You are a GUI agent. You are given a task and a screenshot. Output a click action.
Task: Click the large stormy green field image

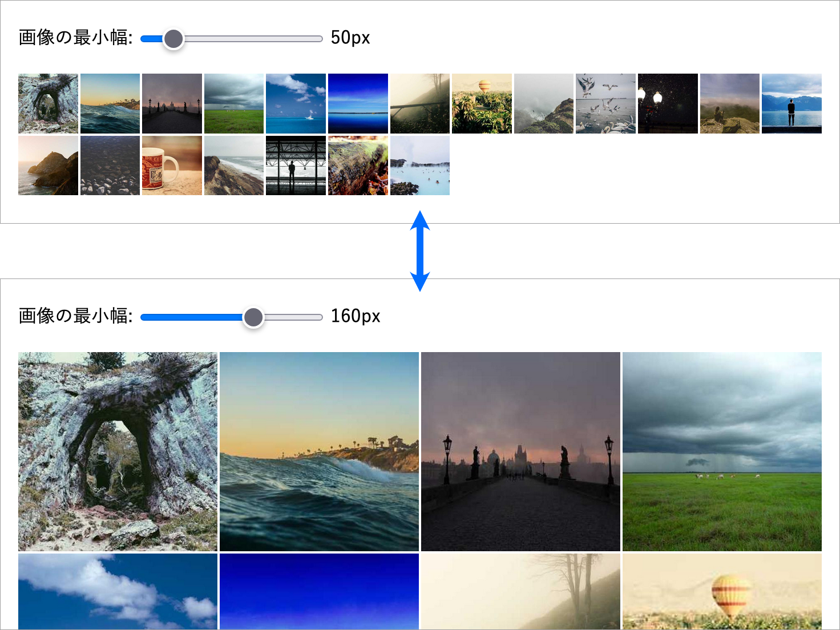click(x=722, y=451)
